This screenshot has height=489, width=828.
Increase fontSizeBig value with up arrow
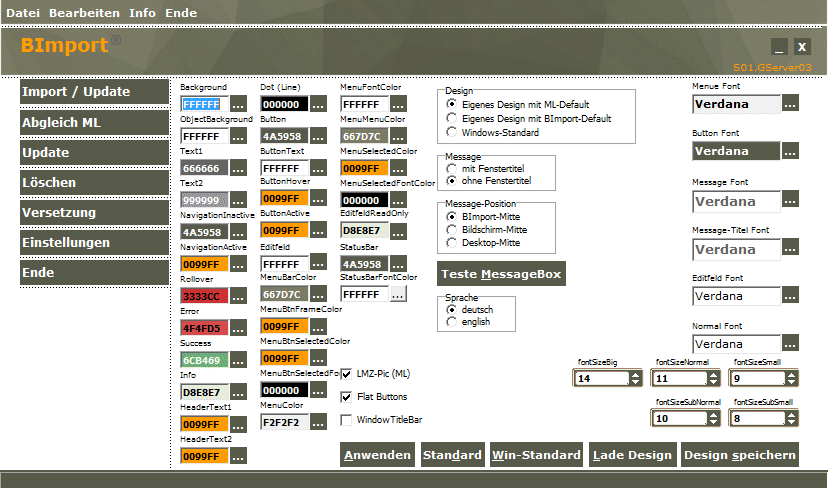tap(635, 375)
